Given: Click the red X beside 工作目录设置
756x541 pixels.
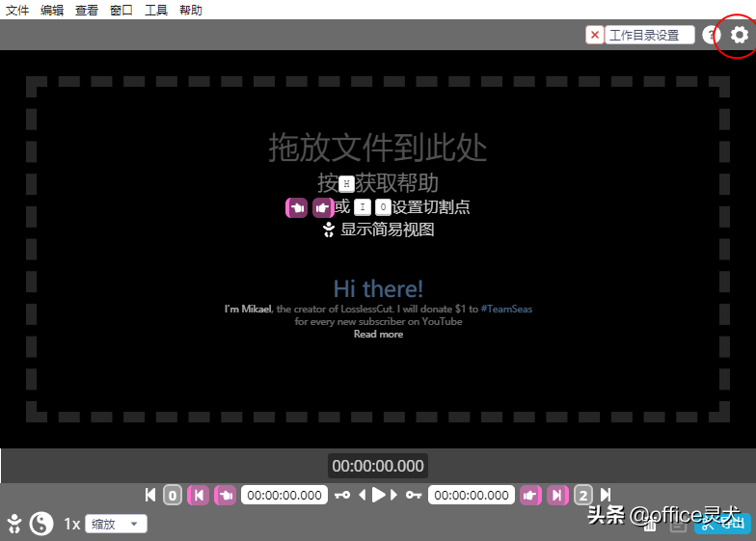Looking at the screenshot, I should [594, 35].
